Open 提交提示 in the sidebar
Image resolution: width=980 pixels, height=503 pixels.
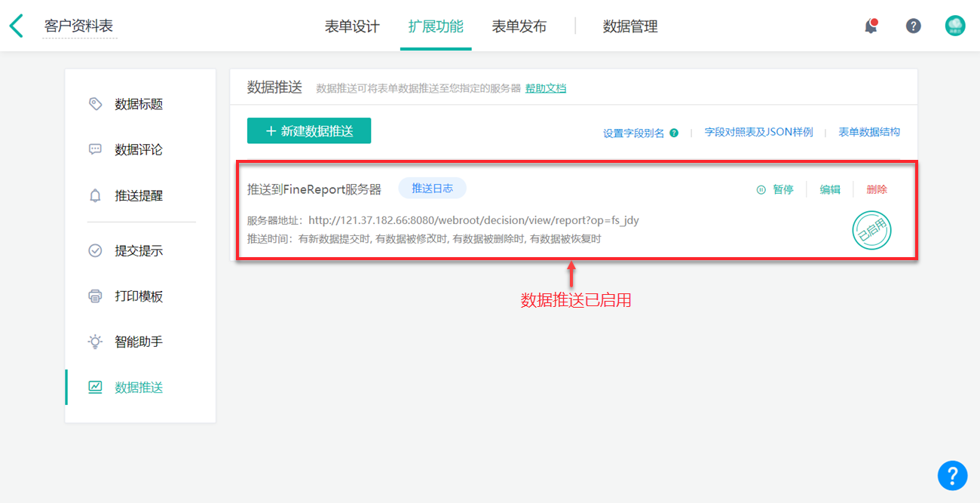pos(140,250)
